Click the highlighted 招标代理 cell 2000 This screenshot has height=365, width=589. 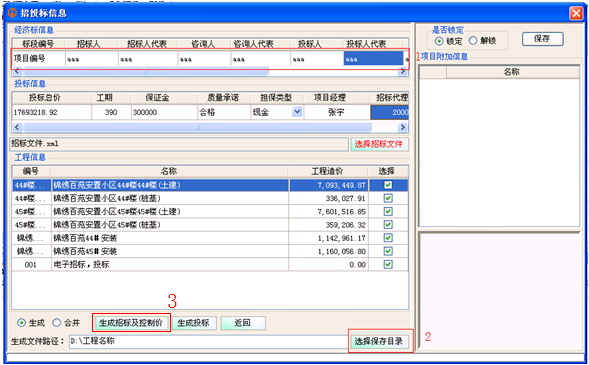coord(390,112)
